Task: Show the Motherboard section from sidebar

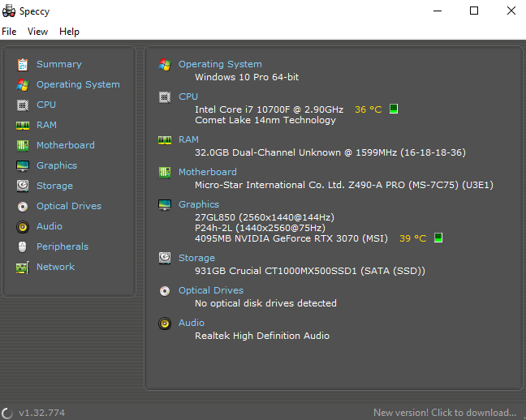Action: (66, 145)
